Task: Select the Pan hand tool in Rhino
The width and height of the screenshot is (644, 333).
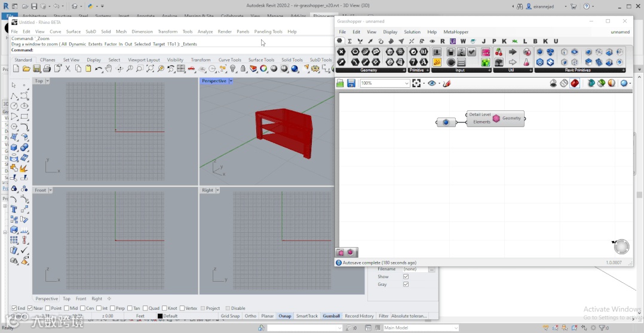Action: [x=109, y=69]
